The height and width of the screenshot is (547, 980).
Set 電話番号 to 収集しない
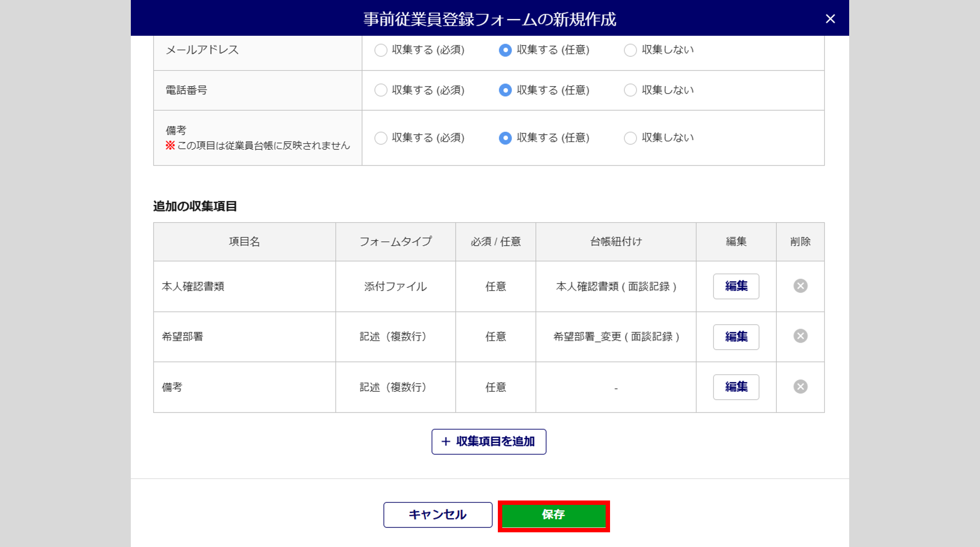(x=630, y=90)
